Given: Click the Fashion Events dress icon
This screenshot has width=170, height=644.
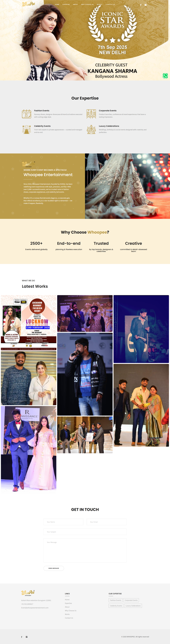Looking at the screenshot, I should point(26,114).
